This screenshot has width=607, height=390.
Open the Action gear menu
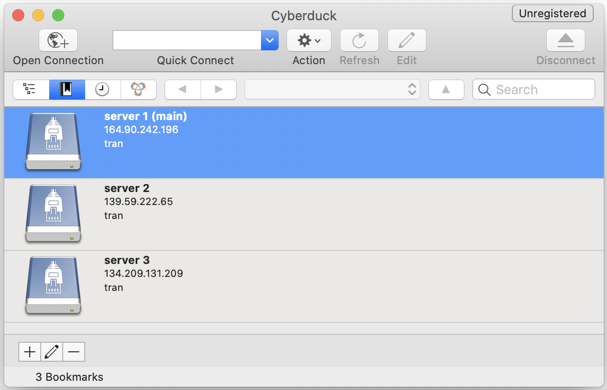point(309,40)
